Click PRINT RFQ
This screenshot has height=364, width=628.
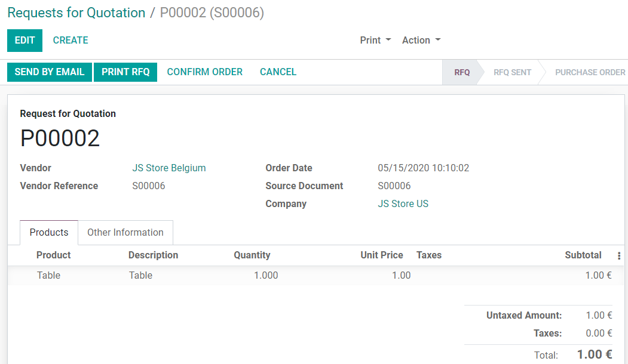pyautogui.click(x=125, y=72)
